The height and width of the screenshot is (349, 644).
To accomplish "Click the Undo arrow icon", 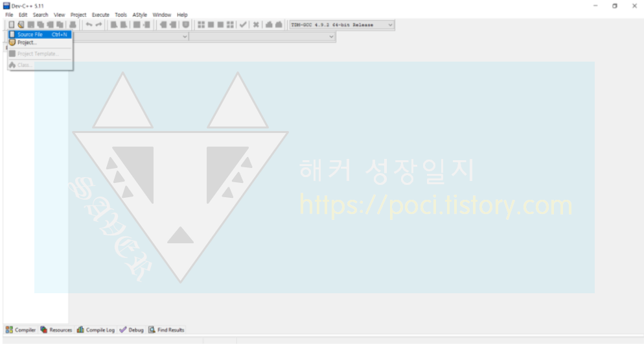I will [89, 25].
